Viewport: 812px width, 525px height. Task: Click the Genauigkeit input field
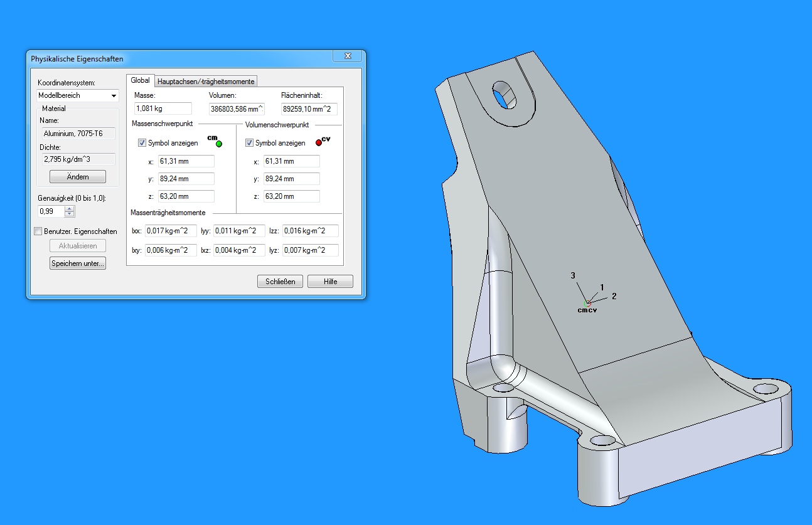pyautogui.click(x=51, y=211)
